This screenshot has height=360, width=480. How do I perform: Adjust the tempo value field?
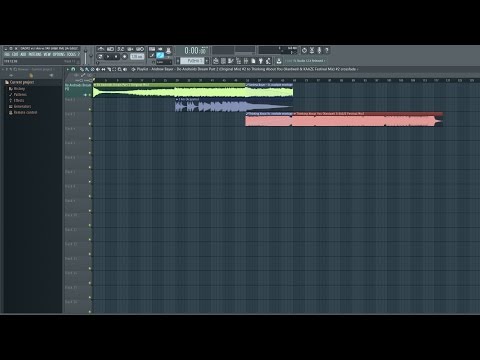(x=137, y=57)
